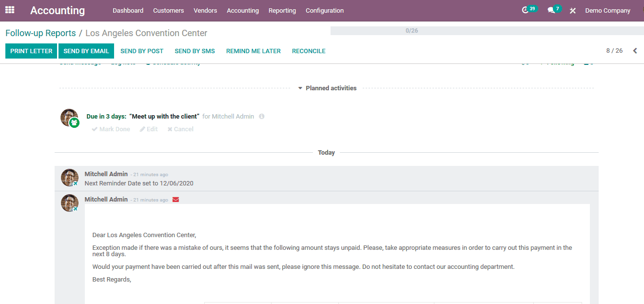Edit the planned activity
The width and height of the screenshot is (644, 304).
pyautogui.click(x=149, y=129)
